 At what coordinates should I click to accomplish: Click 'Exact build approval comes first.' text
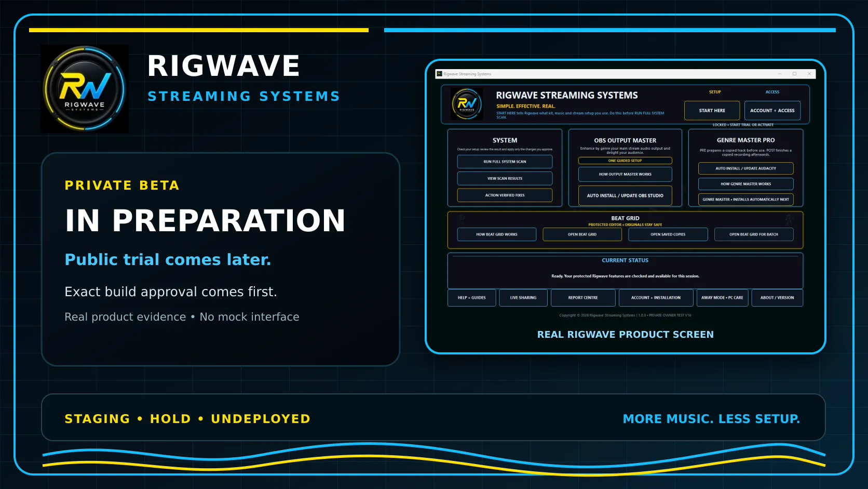(x=171, y=292)
